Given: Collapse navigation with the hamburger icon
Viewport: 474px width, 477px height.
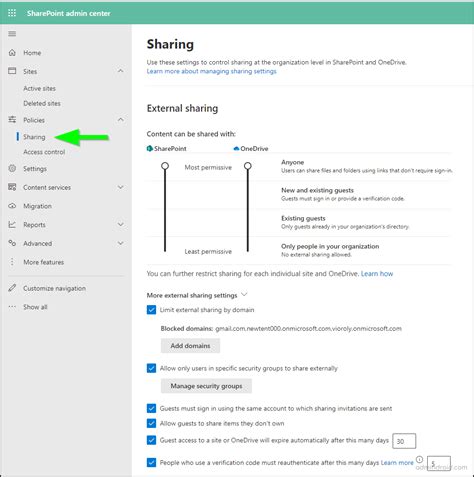Looking at the screenshot, I should [x=12, y=34].
